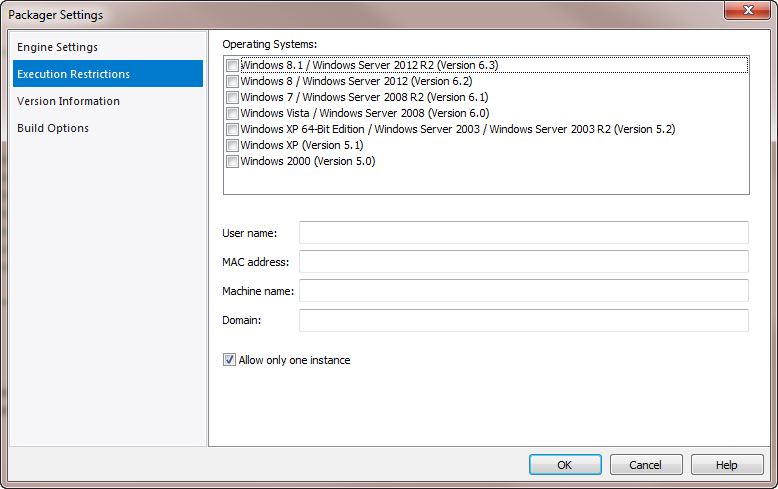This screenshot has height=489, width=778.
Task: Click into the MAC address field
Action: click(524, 261)
